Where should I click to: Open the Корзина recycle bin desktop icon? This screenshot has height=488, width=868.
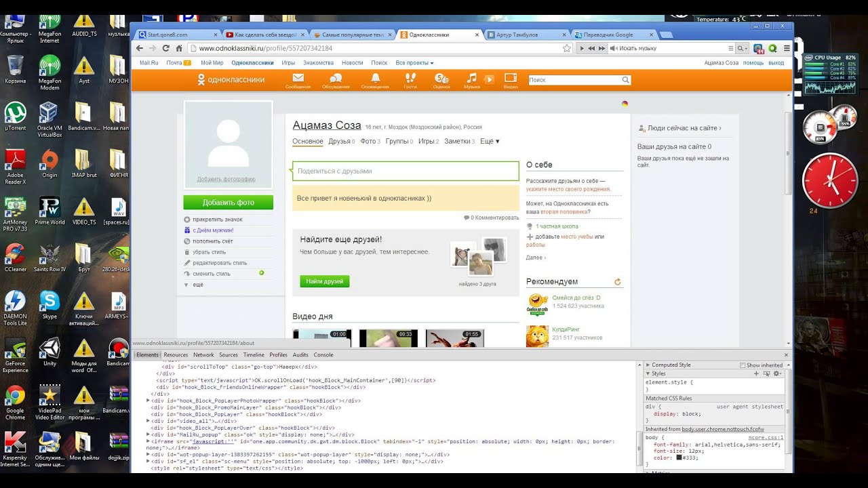pyautogui.click(x=15, y=69)
